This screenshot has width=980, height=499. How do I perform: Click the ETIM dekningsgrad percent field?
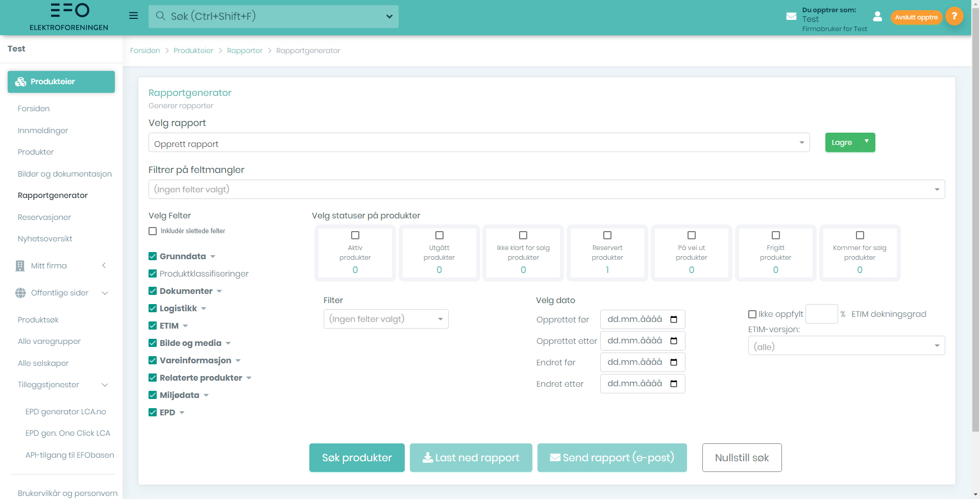(x=821, y=314)
